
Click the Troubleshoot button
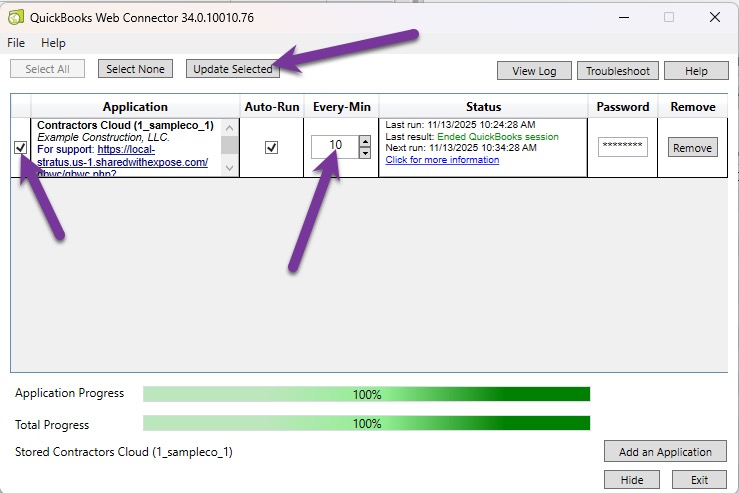(x=617, y=71)
